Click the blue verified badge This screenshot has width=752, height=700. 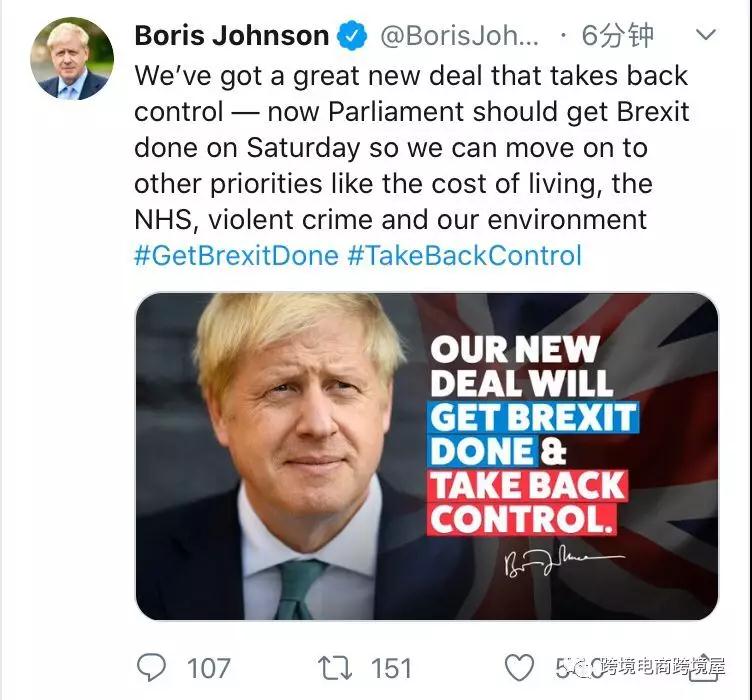[352, 35]
